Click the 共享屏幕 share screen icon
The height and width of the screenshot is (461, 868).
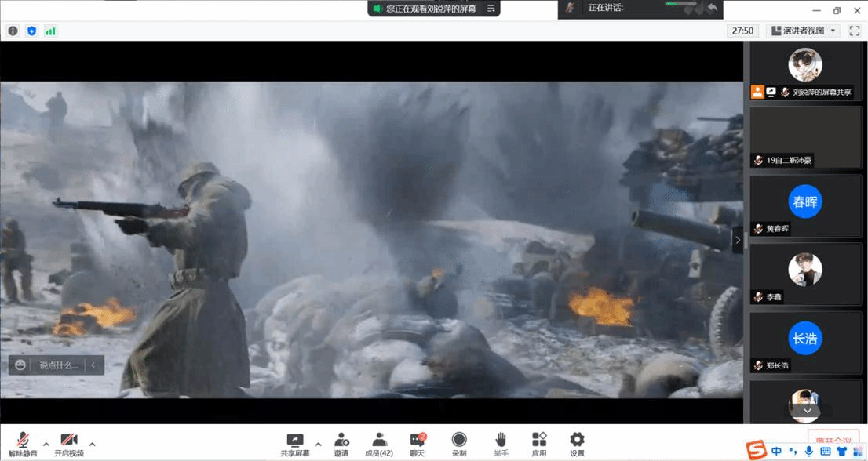point(295,442)
